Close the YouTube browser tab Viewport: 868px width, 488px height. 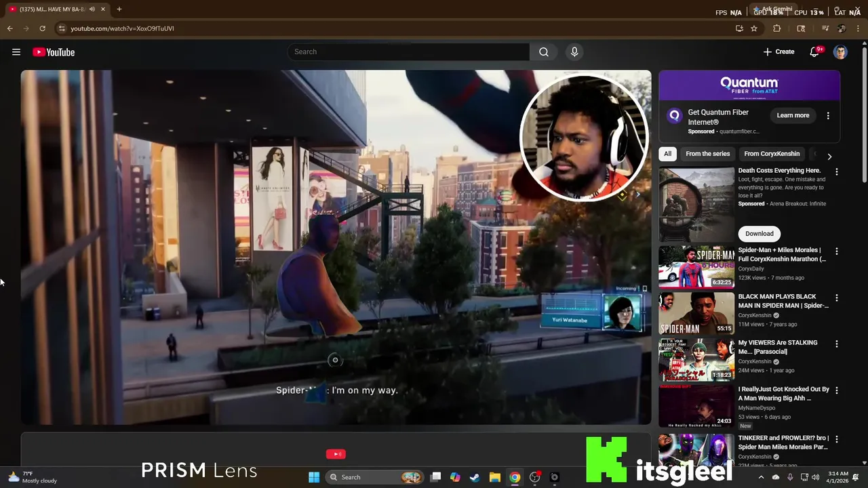[103, 9]
